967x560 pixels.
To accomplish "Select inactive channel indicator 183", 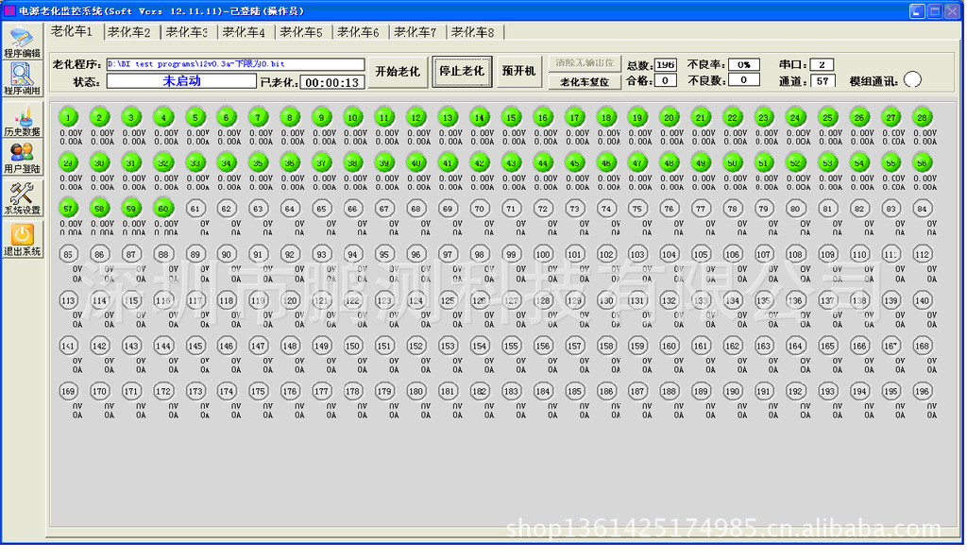I will [511, 391].
